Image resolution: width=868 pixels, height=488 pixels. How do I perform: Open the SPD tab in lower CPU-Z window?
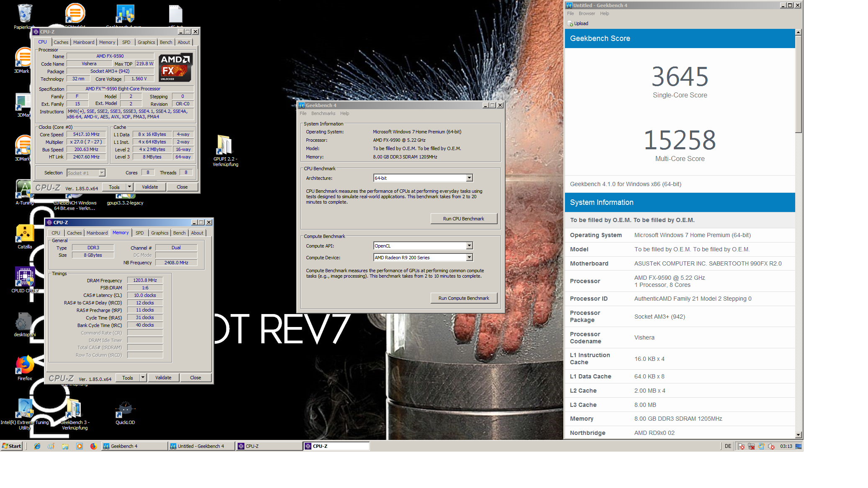click(x=140, y=233)
